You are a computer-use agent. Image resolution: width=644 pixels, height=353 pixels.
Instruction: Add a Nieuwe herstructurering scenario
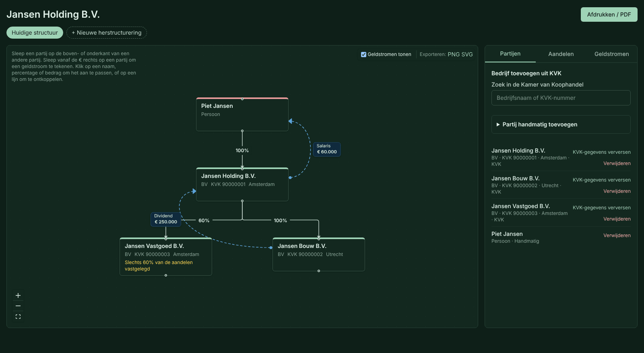(x=107, y=33)
